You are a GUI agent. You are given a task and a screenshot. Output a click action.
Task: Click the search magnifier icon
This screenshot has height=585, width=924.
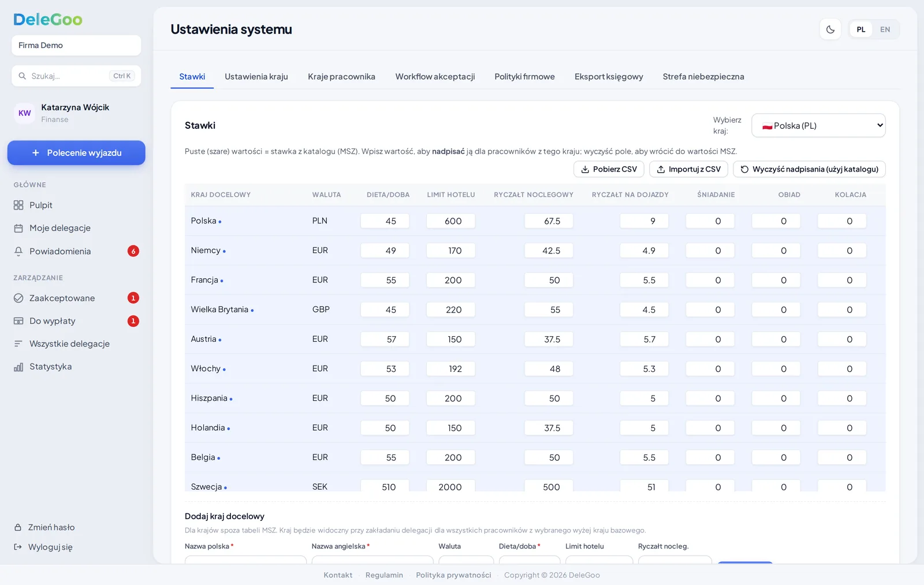pos(23,76)
